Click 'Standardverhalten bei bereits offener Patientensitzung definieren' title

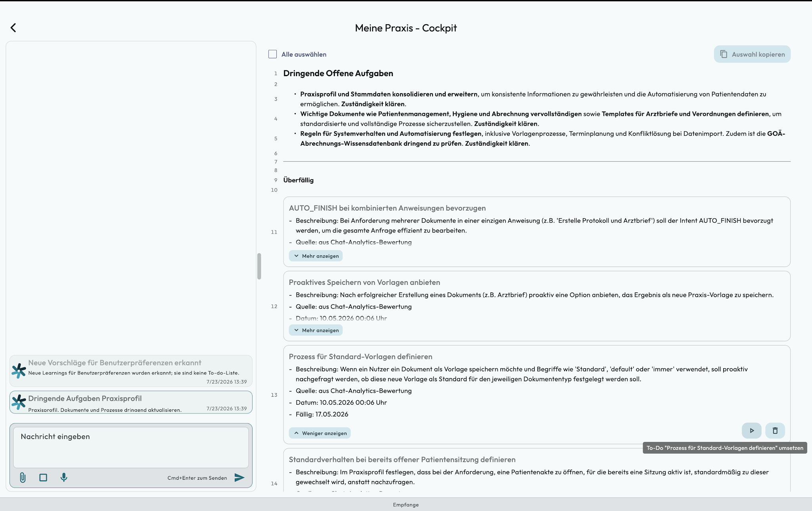tap(402, 459)
